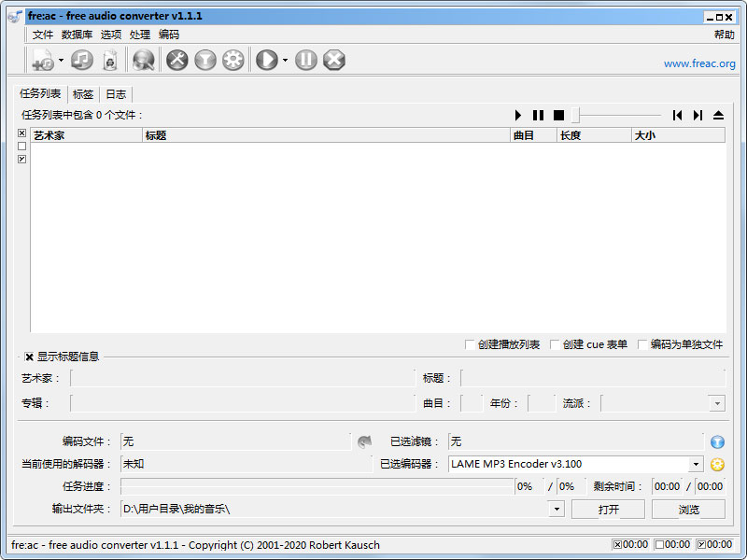Toggle 显示标题信息 checkbox
This screenshot has width=747, height=560.
coord(29,357)
